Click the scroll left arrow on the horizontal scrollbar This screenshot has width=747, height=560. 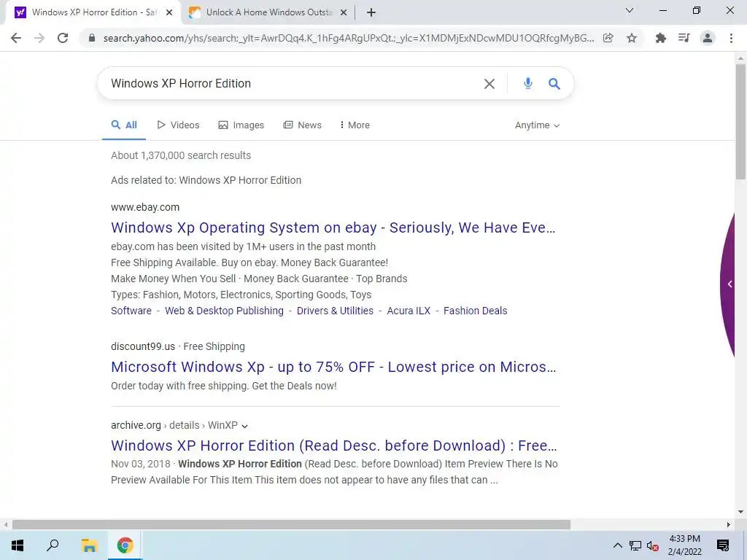click(x=5, y=525)
